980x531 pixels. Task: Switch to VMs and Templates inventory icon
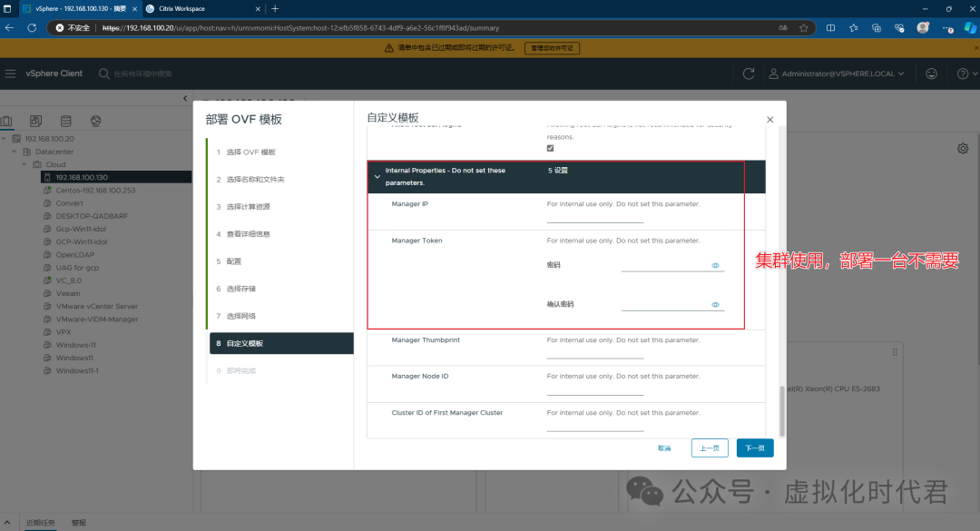(x=35, y=122)
